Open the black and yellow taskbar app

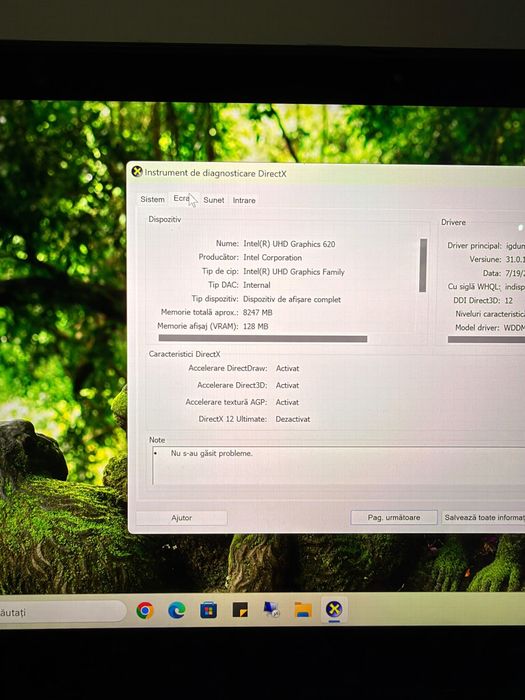240,609
